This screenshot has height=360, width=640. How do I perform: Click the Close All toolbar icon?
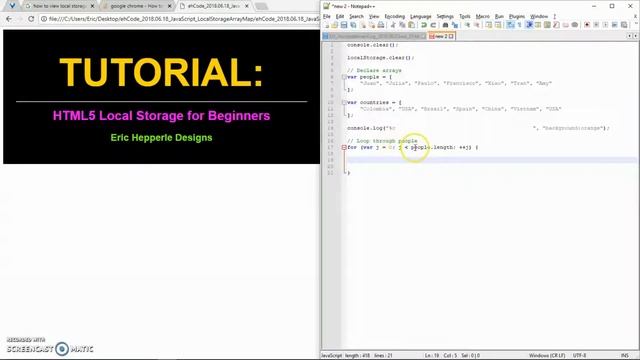pyautogui.click(x=372, y=25)
